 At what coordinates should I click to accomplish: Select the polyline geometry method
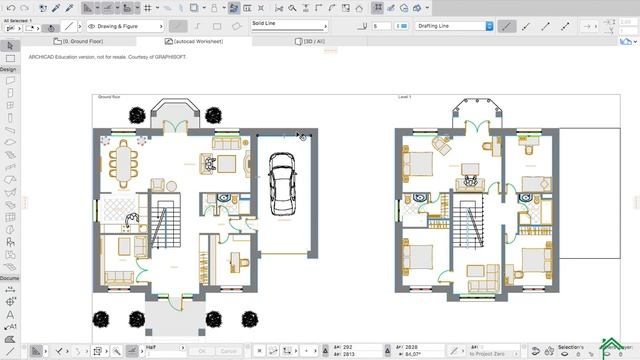pos(198,26)
